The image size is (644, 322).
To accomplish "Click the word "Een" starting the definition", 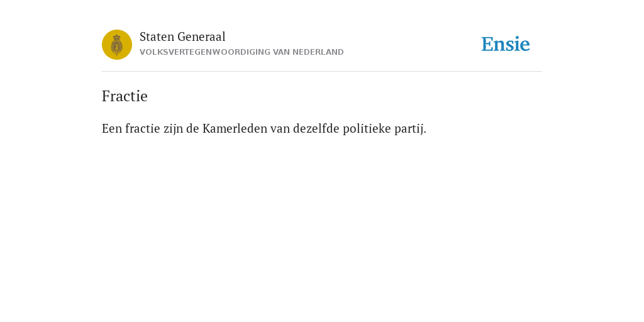I will pyautogui.click(x=112, y=129).
